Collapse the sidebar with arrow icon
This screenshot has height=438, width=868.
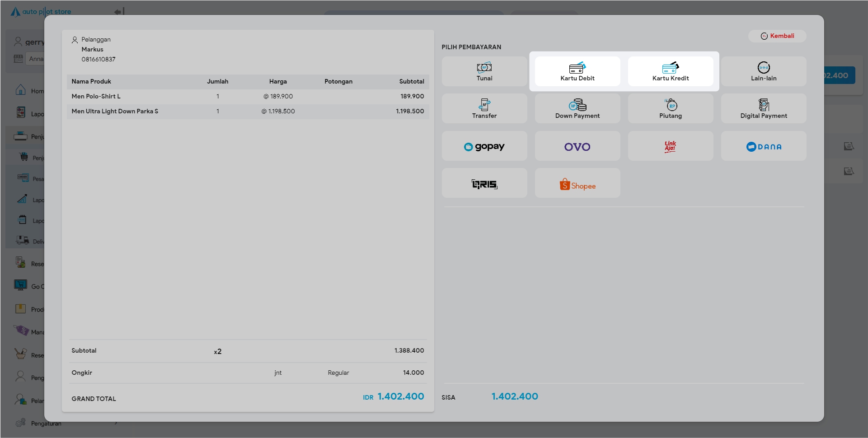click(119, 12)
